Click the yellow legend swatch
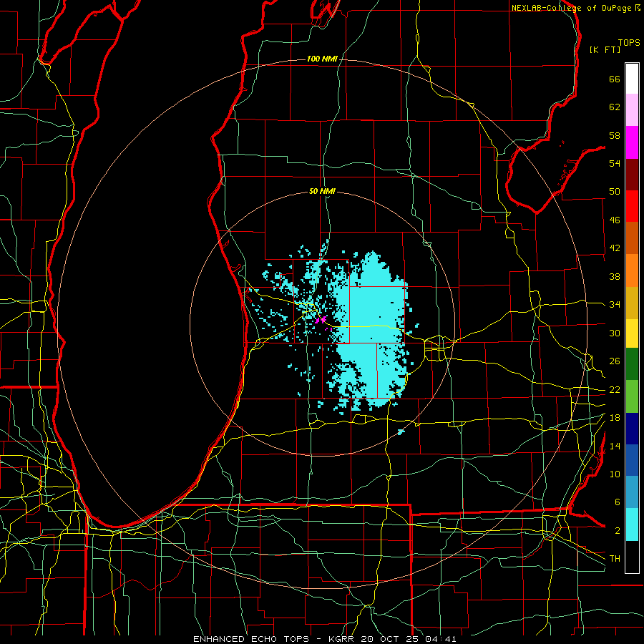This screenshot has height=644, width=644. tap(632, 333)
